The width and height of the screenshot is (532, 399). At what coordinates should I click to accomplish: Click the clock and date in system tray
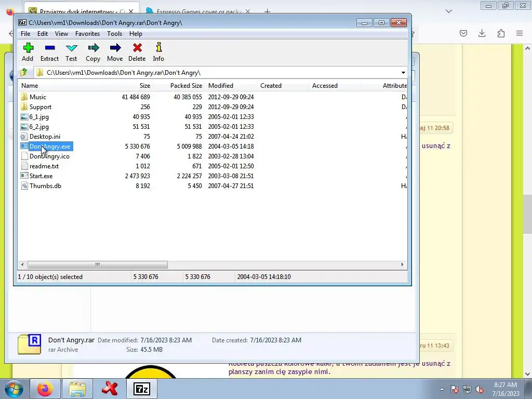pos(506,389)
